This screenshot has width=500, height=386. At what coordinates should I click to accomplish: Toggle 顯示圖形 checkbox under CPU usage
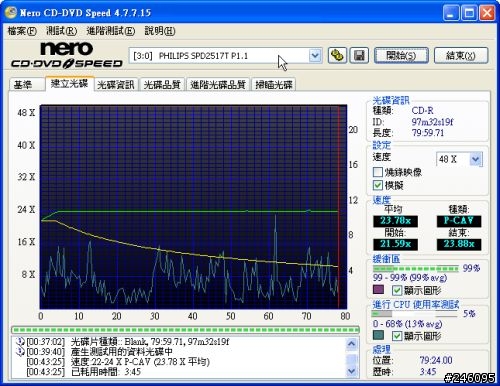(397, 336)
